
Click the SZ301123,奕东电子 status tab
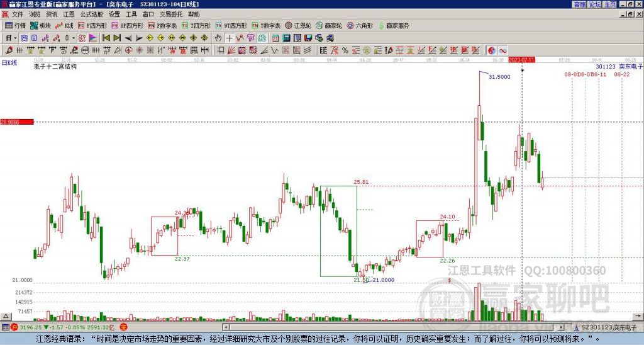608,327
